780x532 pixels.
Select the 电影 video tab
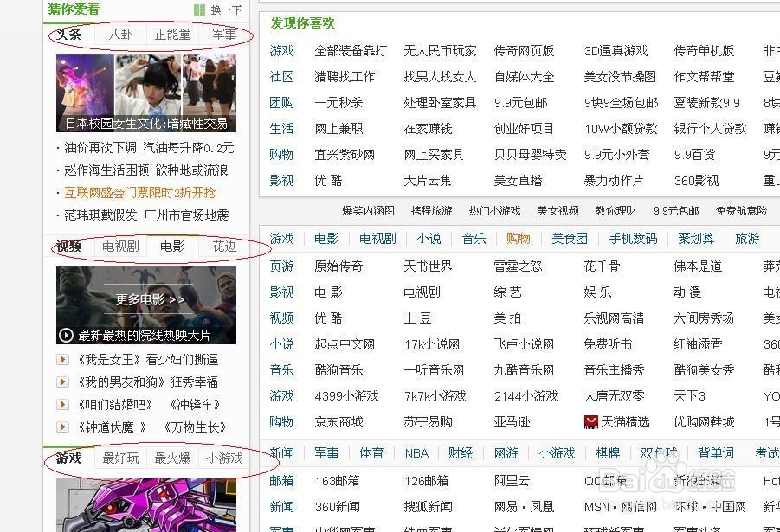pyautogui.click(x=172, y=247)
